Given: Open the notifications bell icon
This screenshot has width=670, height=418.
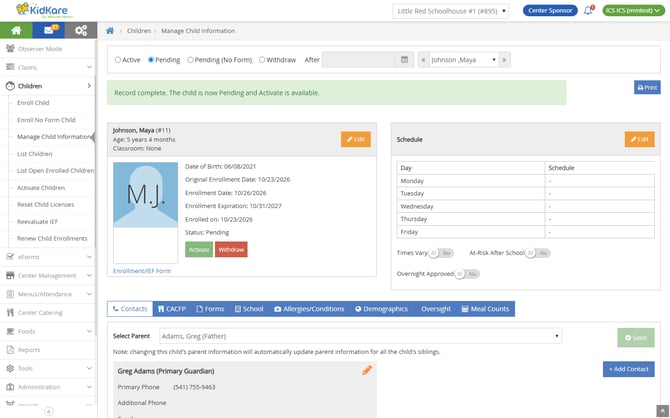Looking at the screenshot, I should coord(588,10).
